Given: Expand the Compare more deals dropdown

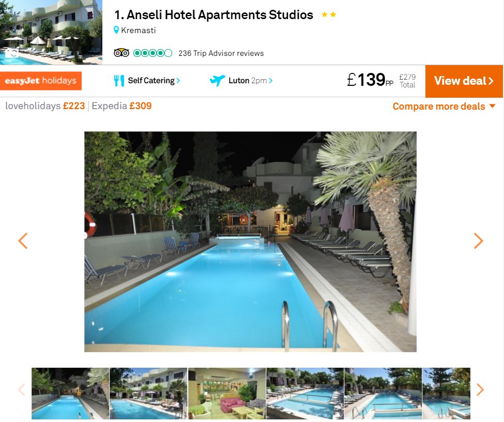Looking at the screenshot, I should coord(444,107).
